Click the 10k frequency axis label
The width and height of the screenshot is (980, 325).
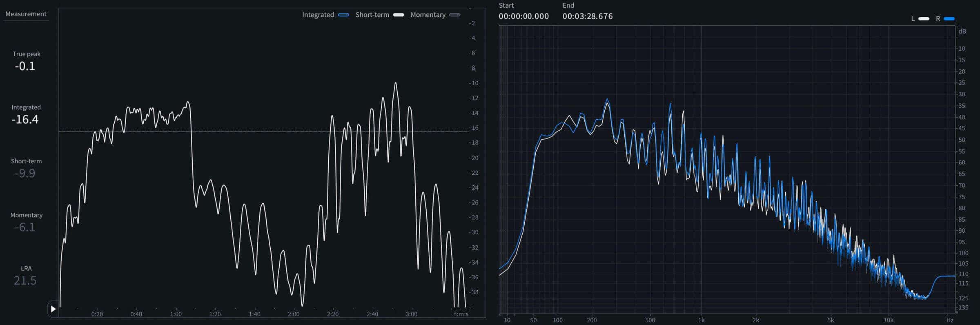889,321
